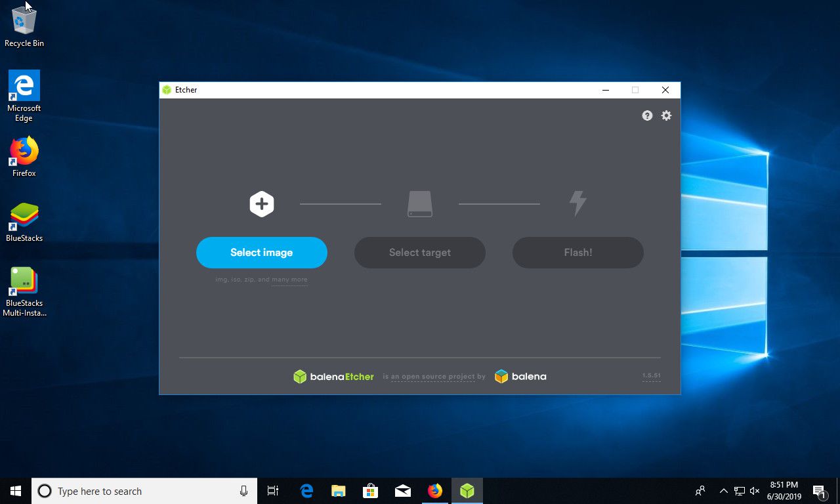Click the greyed-out Select target button
840x504 pixels.
[x=420, y=253]
